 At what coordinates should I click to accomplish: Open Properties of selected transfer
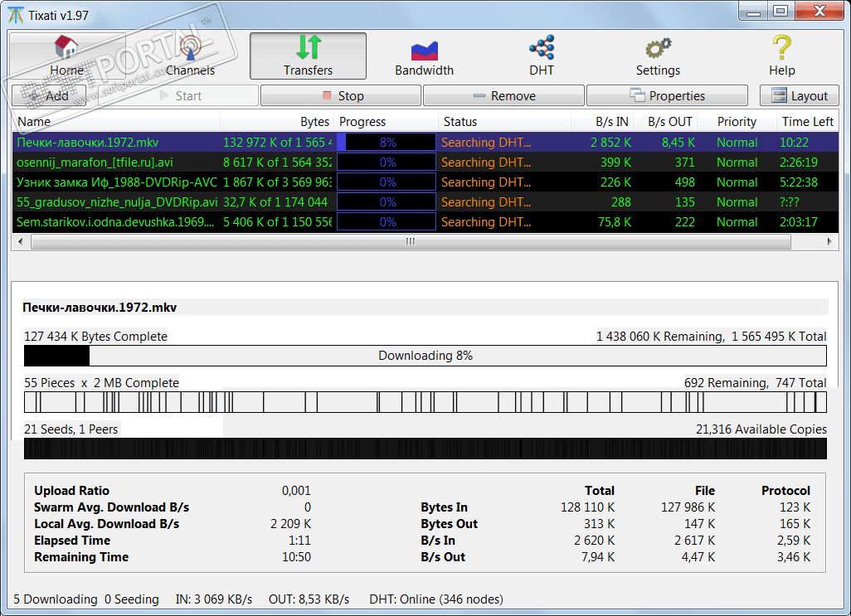(667, 96)
